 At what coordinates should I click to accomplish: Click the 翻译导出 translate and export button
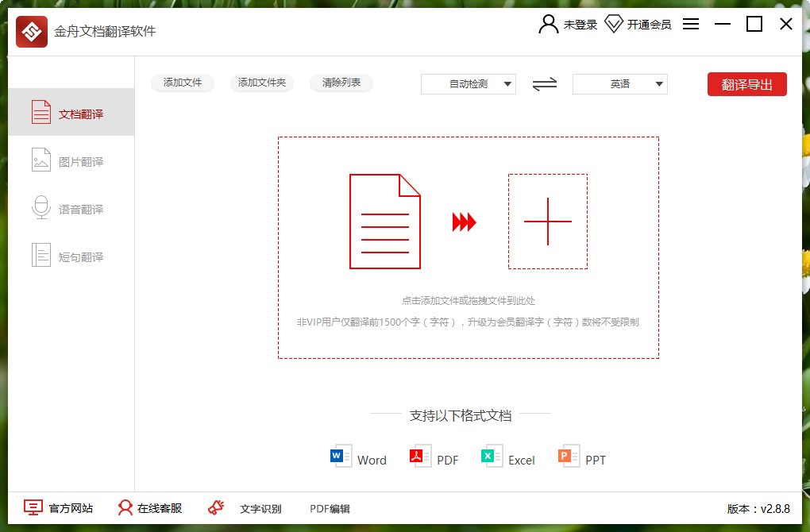click(746, 84)
